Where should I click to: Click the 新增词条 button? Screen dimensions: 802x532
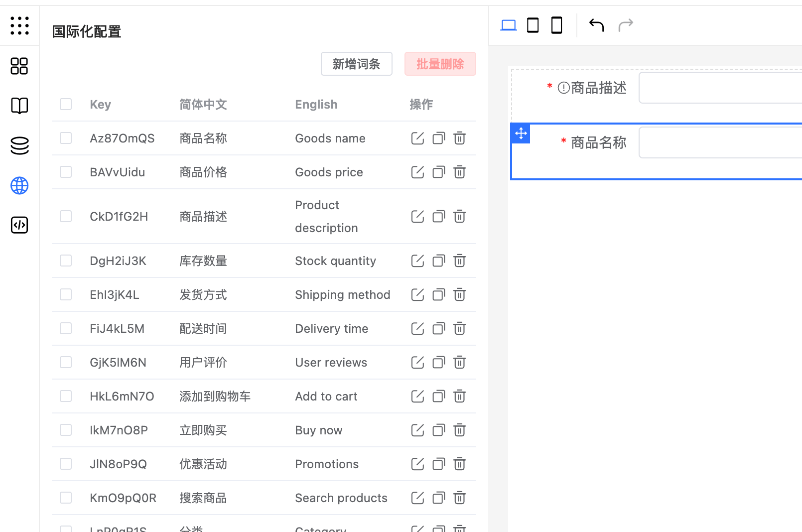coord(356,64)
